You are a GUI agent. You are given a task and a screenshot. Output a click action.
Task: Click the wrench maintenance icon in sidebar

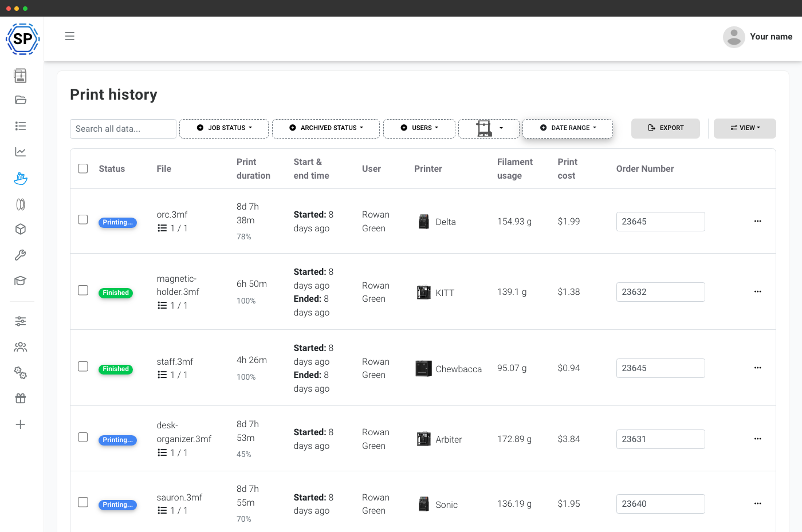tap(21, 255)
